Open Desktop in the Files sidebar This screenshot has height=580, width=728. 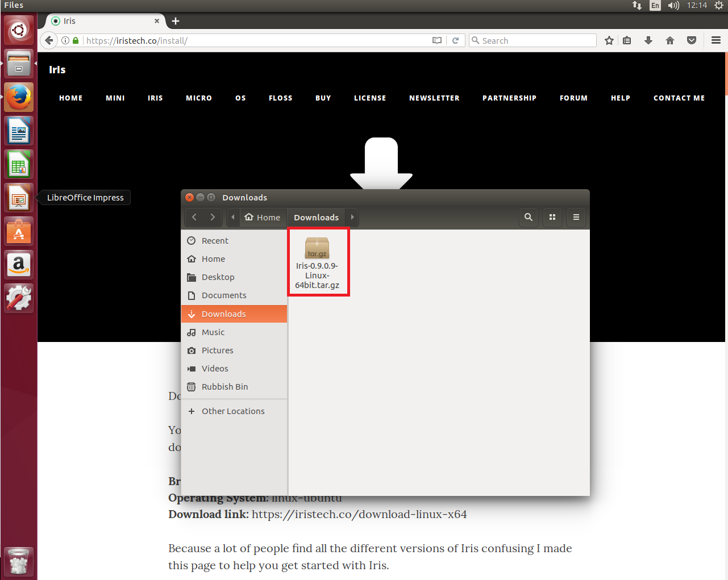pyautogui.click(x=234, y=277)
